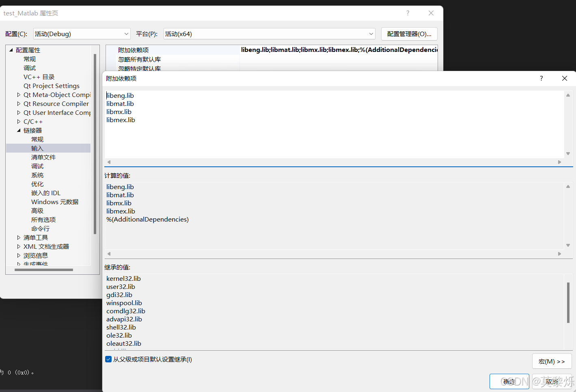This screenshot has height=392, width=576.
Task: Click the help icon on the property pages dialog
Action: [408, 13]
